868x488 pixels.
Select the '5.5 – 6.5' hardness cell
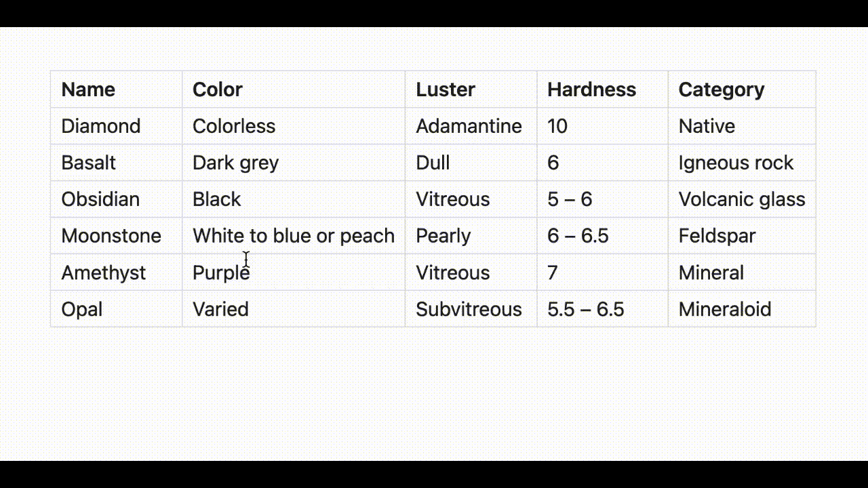(x=585, y=309)
